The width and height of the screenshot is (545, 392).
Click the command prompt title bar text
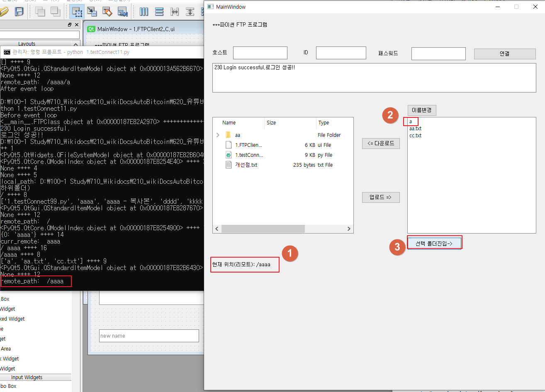point(71,52)
